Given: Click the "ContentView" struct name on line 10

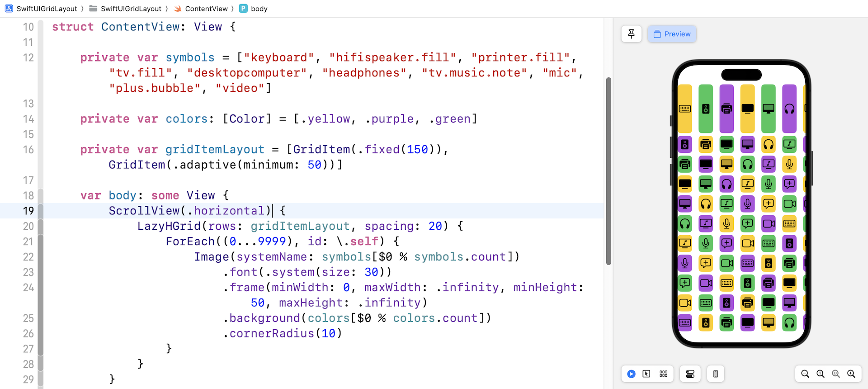Looking at the screenshot, I should coord(141,27).
